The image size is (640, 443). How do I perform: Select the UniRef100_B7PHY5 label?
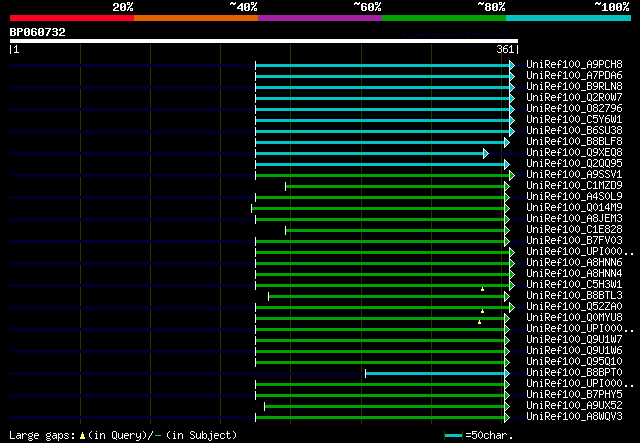coord(574,394)
